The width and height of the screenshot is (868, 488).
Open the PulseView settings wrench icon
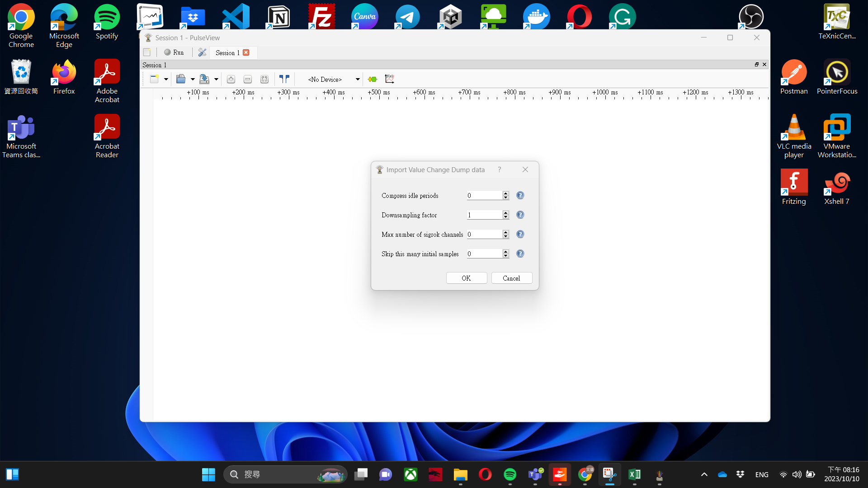coord(202,52)
